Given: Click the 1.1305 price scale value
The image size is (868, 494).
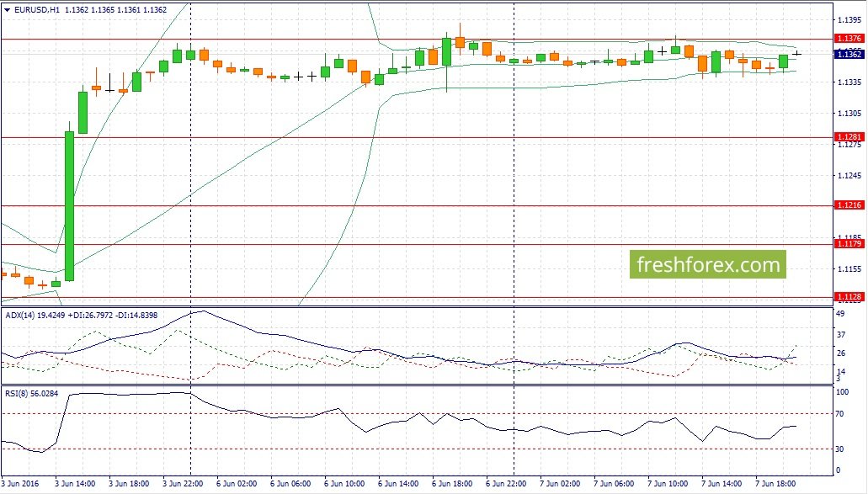Looking at the screenshot, I should [849, 114].
